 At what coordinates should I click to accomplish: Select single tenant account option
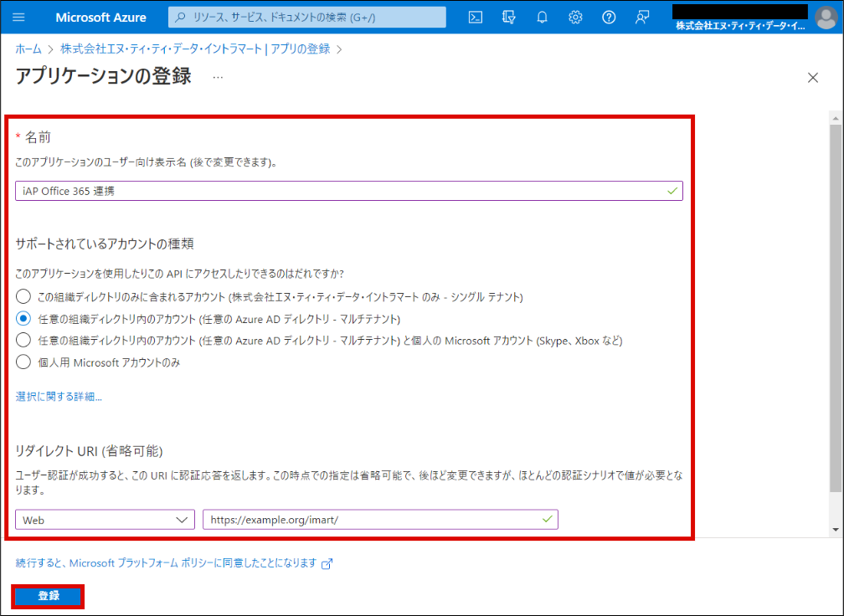point(23,296)
